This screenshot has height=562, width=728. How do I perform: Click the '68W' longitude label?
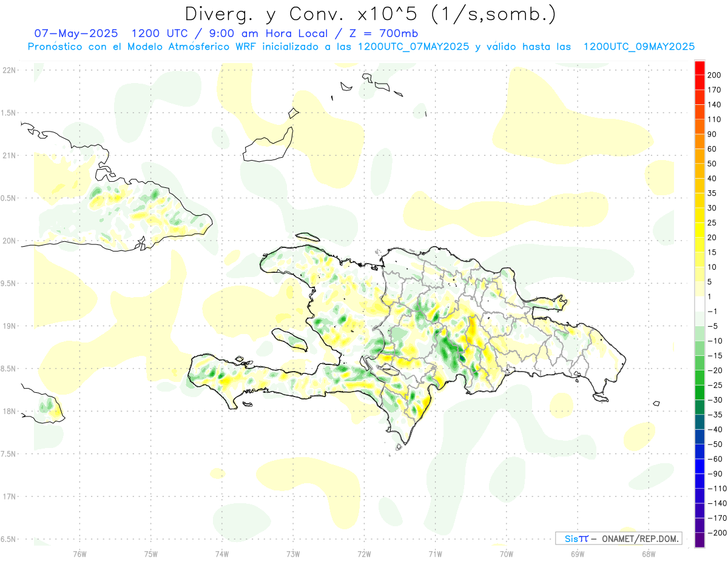coord(648,554)
